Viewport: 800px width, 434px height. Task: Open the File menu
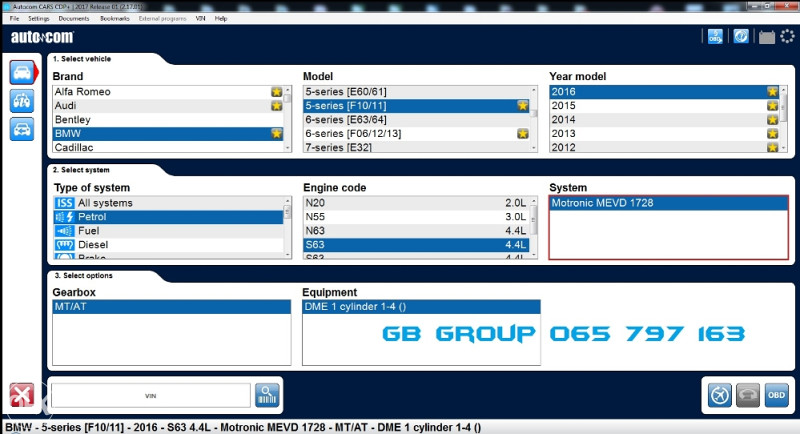click(14, 18)
